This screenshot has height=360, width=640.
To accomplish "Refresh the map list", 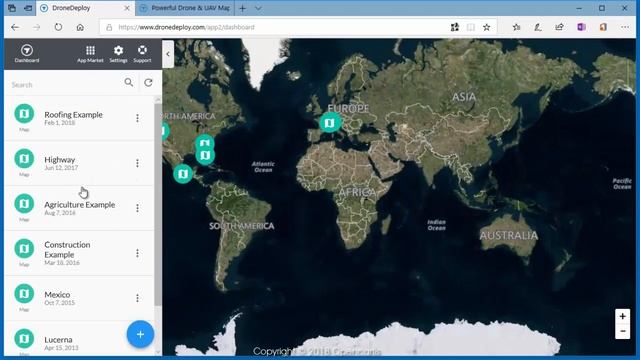I will (148, 82).
